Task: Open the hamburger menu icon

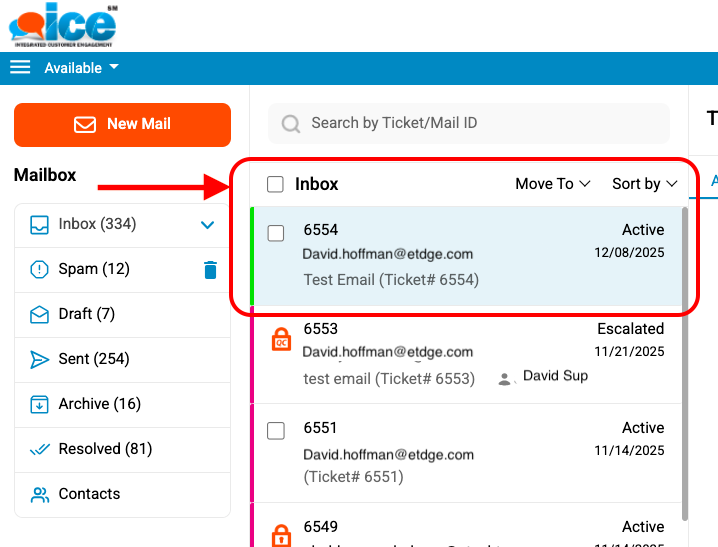Action: 20,67
